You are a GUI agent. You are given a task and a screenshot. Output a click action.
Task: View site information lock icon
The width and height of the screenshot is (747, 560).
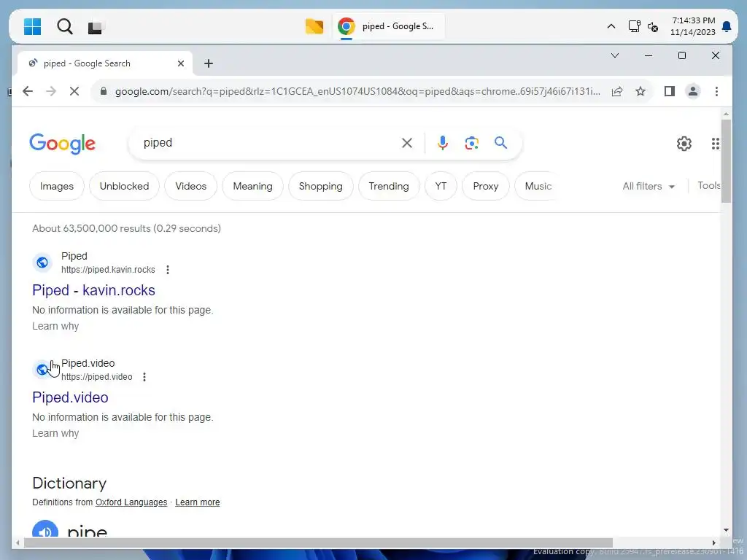pos(104,91)
